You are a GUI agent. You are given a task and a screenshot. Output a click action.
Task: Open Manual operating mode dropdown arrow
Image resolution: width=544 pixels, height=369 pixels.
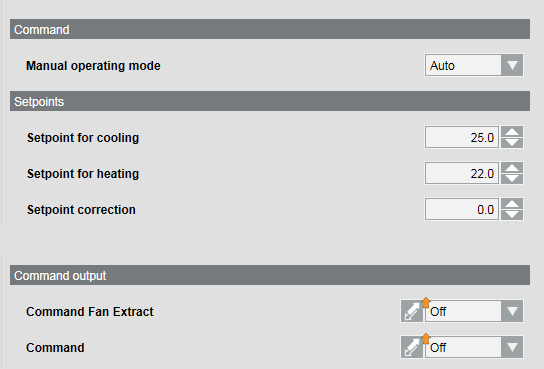click(x=512, y=65)
